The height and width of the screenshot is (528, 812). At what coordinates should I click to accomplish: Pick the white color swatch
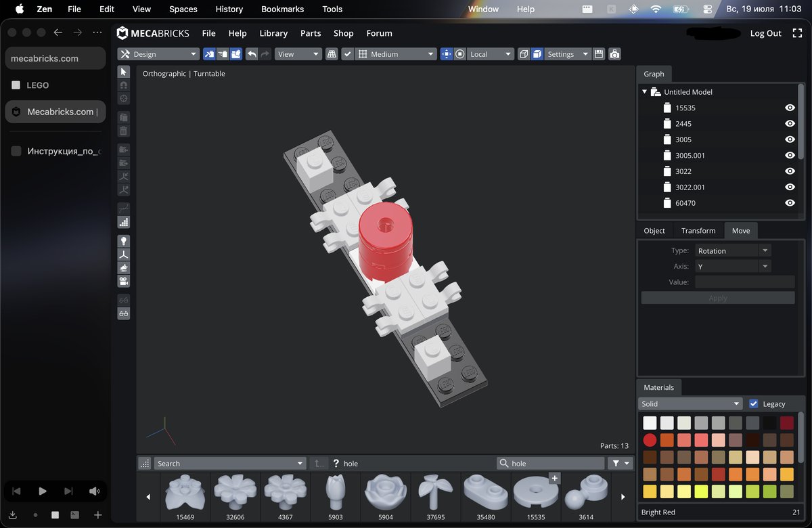point(650,423)
